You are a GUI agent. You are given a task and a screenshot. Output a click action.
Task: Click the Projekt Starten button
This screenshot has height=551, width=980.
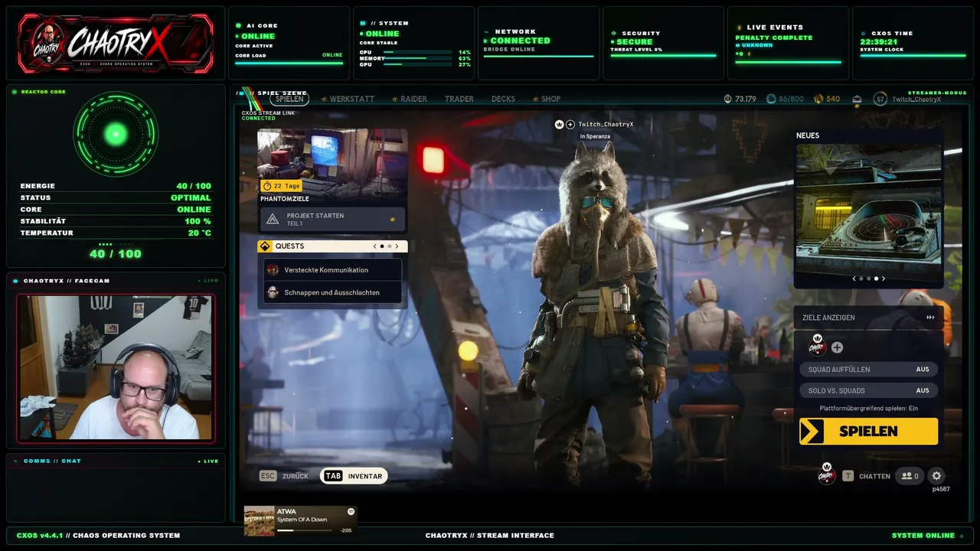click(332, 219)
